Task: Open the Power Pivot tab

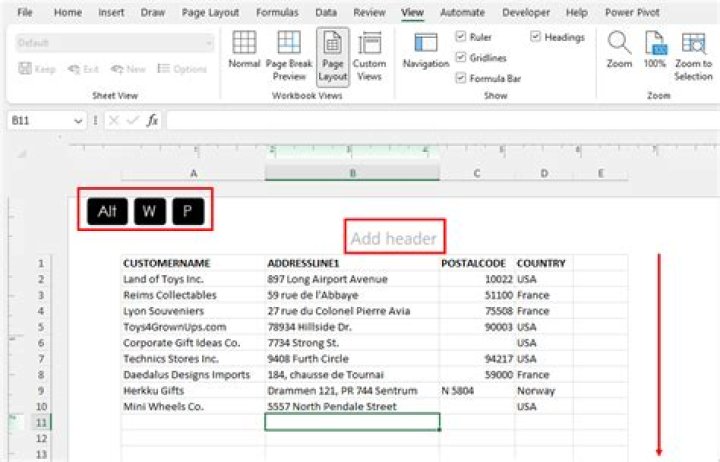Action: click(632, 12)
